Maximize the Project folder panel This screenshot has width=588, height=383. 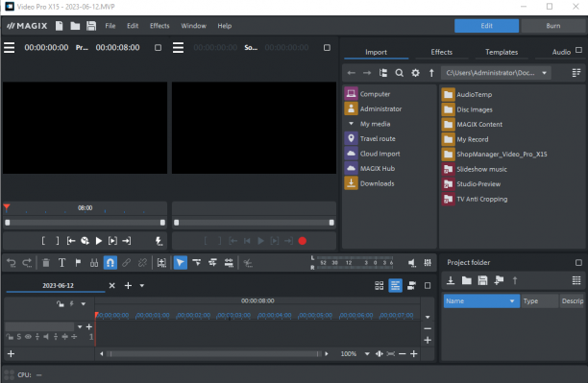[578, 263]
